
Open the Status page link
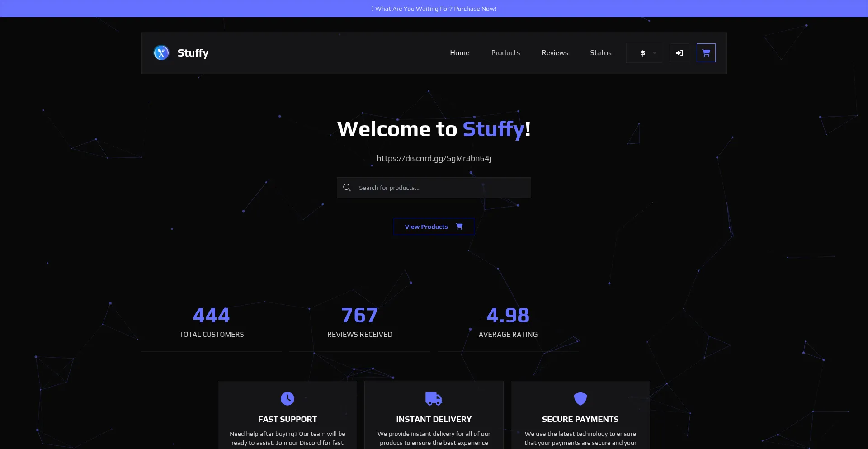600,53
